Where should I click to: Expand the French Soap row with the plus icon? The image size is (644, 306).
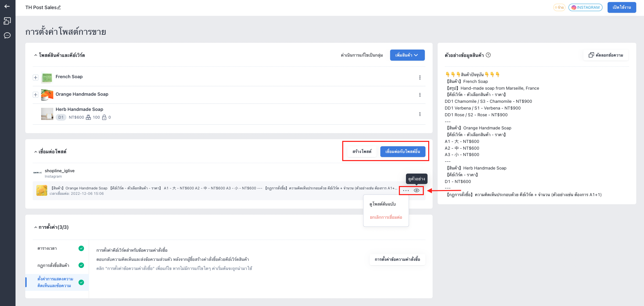point(35,78)
